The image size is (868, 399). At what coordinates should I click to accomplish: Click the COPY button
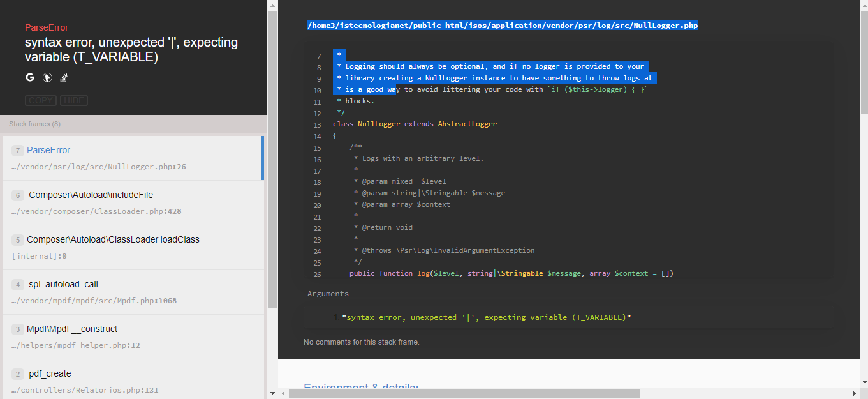tap(40, 100)
